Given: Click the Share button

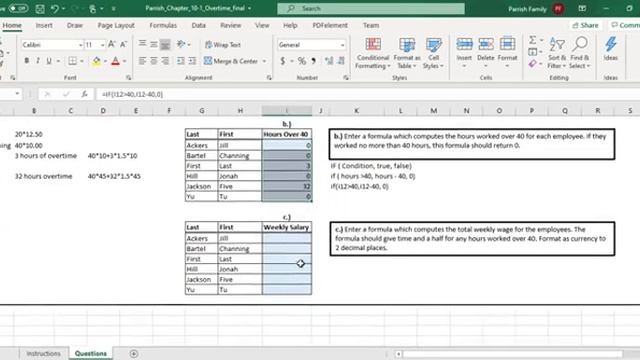Looking at the screenshot, I should click(x=585, y=25).
